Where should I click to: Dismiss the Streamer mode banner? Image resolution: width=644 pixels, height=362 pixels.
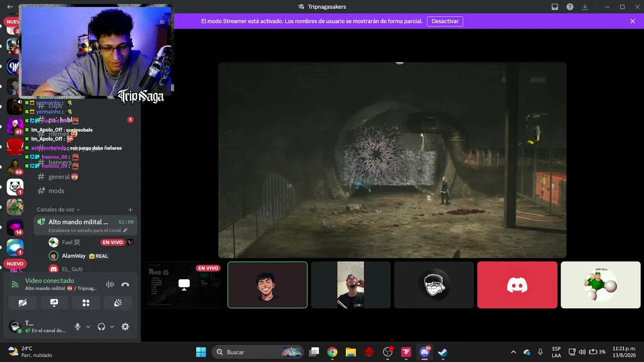(x=633, y=21)
